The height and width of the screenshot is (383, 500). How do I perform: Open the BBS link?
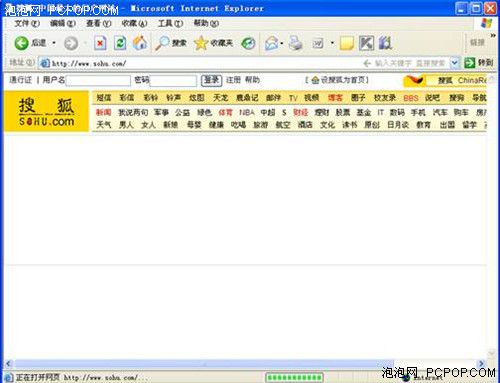tap(411, 98)
